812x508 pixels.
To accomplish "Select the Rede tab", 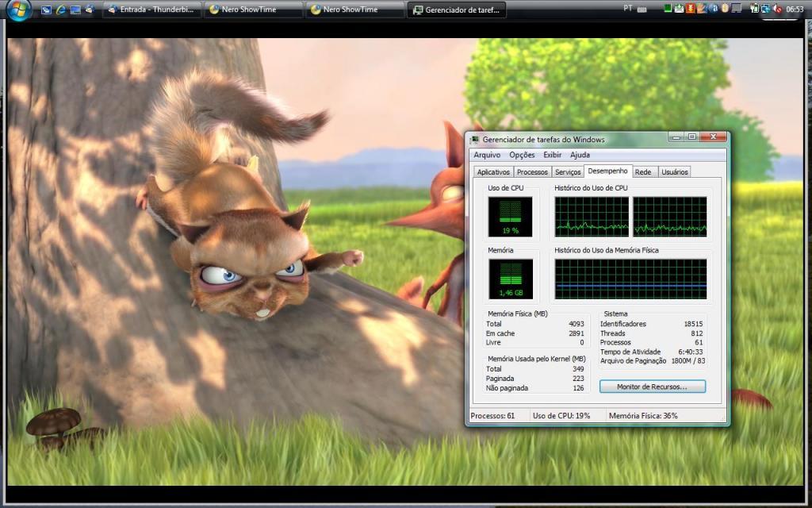I will click(643, 171).
